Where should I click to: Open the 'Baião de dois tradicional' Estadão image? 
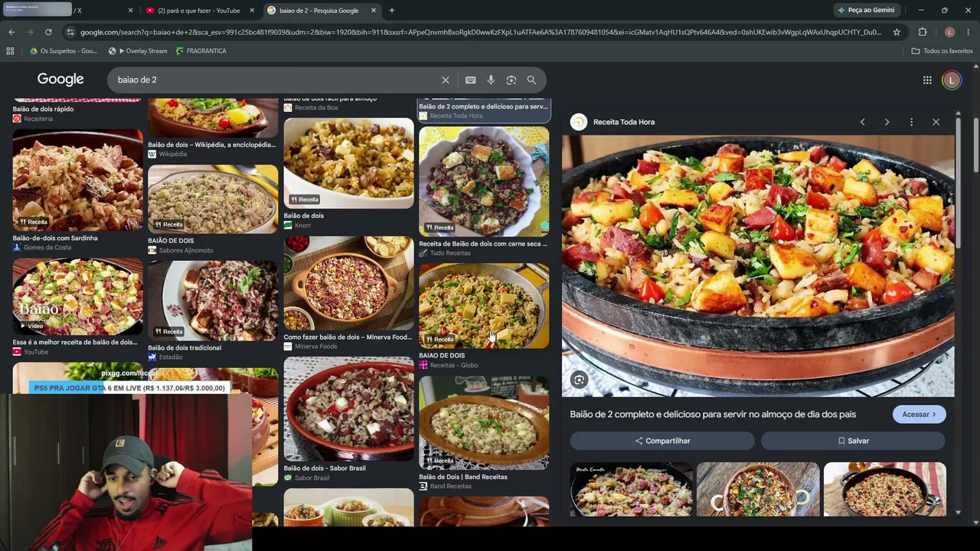pos(213,301)
